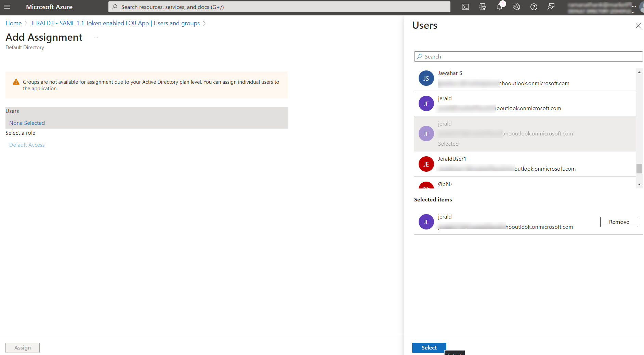Screen dimensions: 644x355
Task: Click the search magnifier icon in the Users panel
Action: (420, 56)
